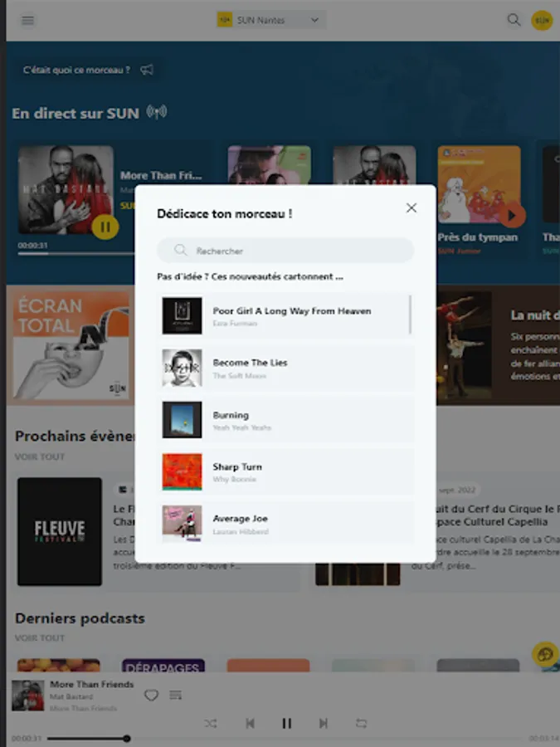
Task: Close the 'Dédicace ton morceau' dialog
Action: click(x=411, y=207)
